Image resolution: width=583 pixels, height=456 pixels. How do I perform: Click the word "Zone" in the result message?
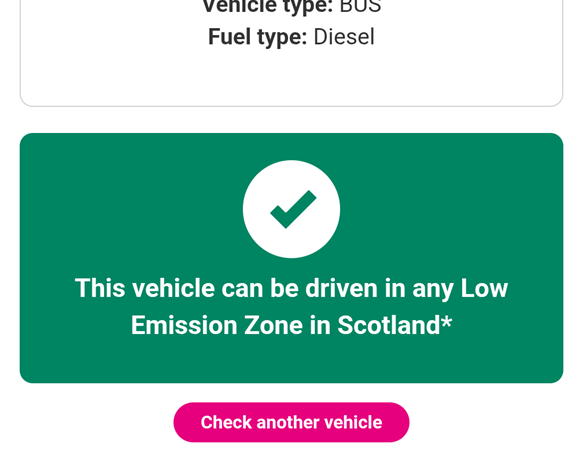(x=273, y=325)
